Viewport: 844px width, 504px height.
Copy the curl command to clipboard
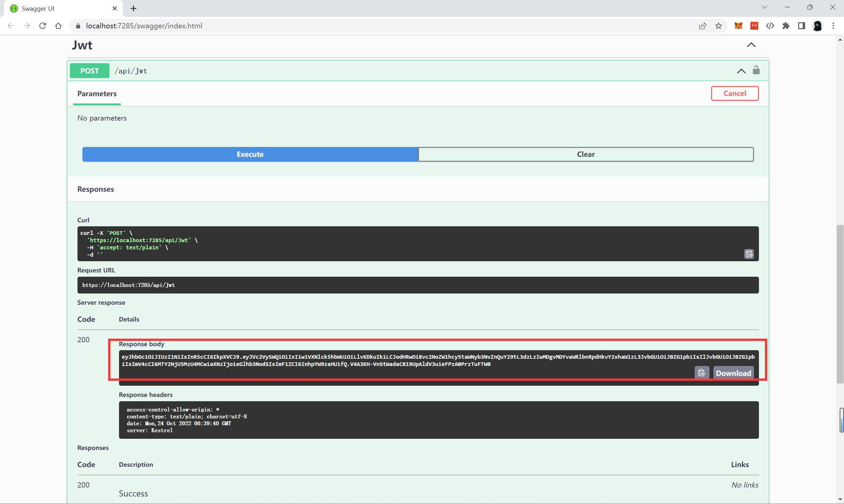pyautogui.click(x=749, y=254)
